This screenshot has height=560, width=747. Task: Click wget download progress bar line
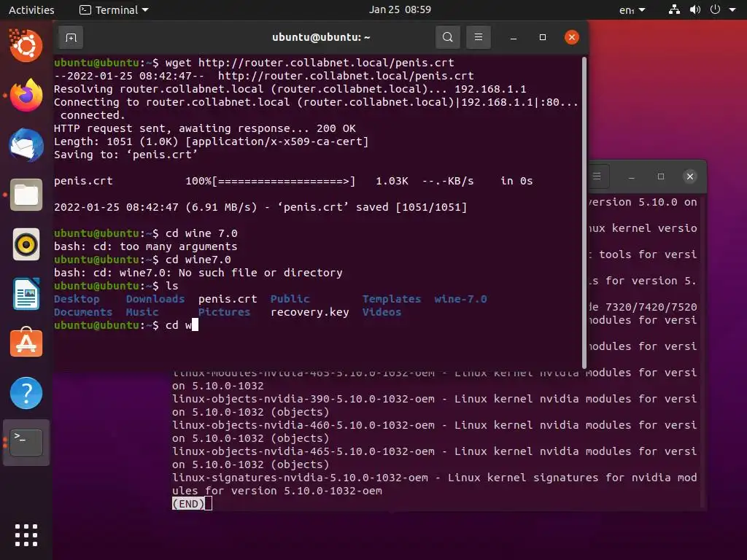(x=293, y=181)
